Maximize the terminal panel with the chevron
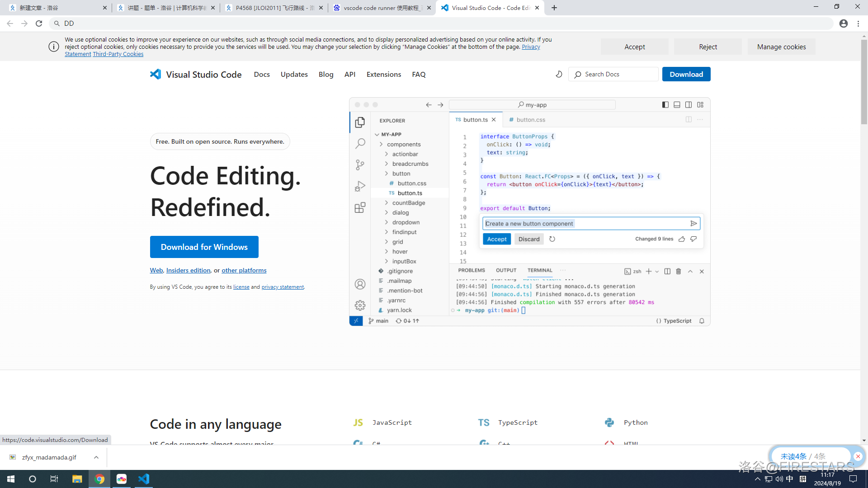868x488 pixels. point(690,271)
